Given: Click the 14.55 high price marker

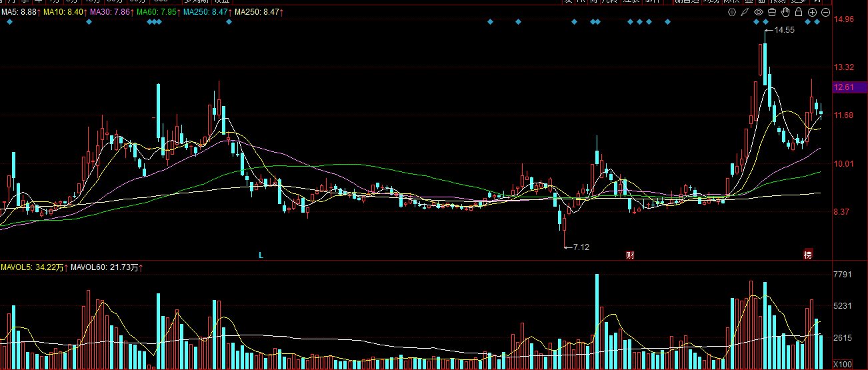Looking at the screenshot, I should (785, 30).
